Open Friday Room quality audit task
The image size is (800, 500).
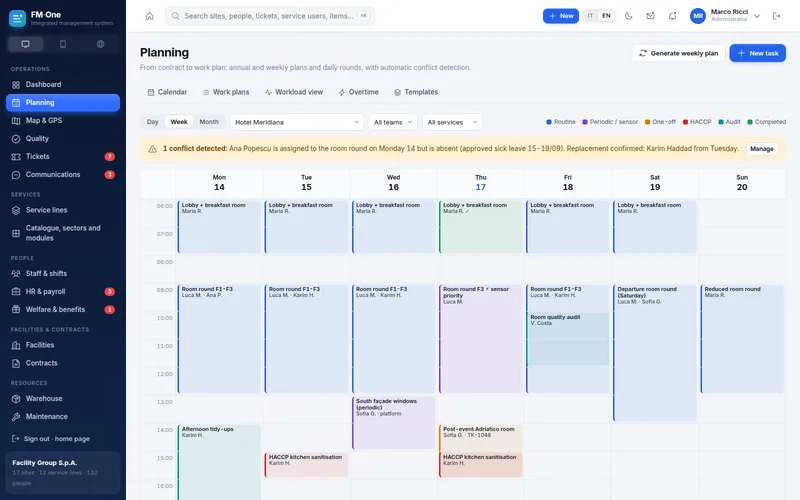click(568, 339)
